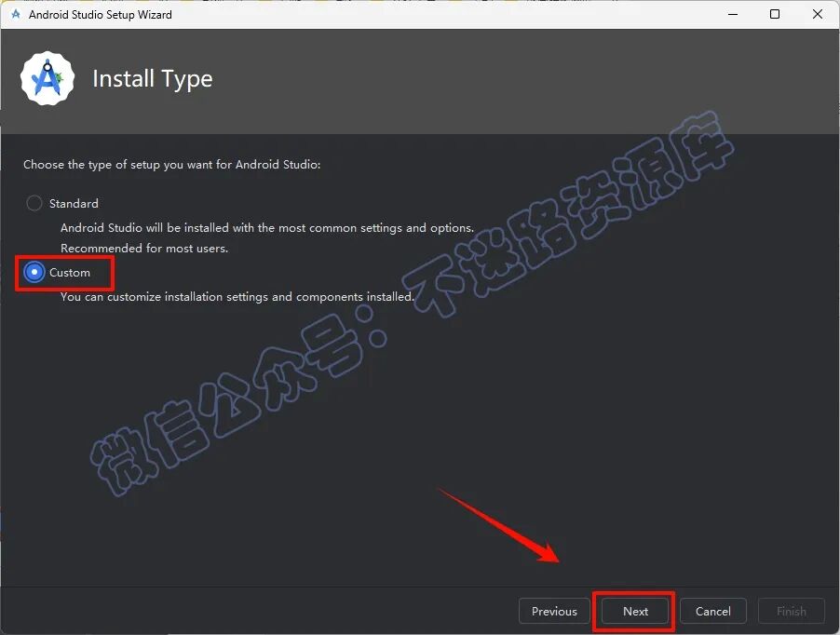
Task: Select the Standard install type radio button
Action: (34, 204)
